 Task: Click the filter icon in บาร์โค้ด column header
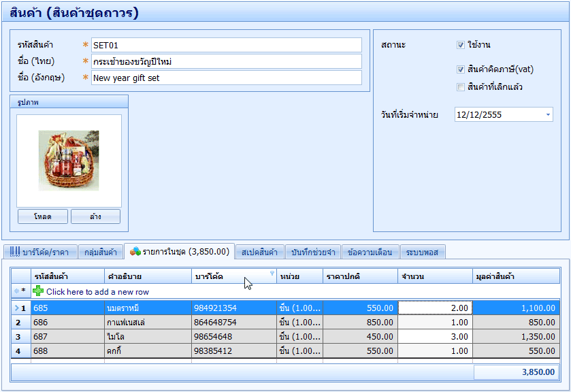click(x=272, y=274)
